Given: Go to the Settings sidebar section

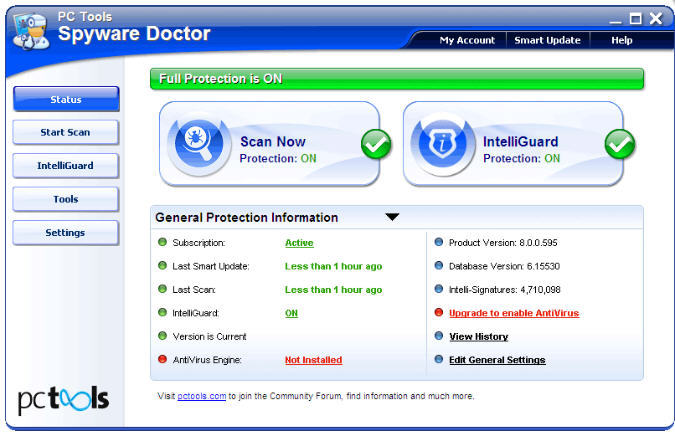Looking at the screenshot, I should coord(66,233).
